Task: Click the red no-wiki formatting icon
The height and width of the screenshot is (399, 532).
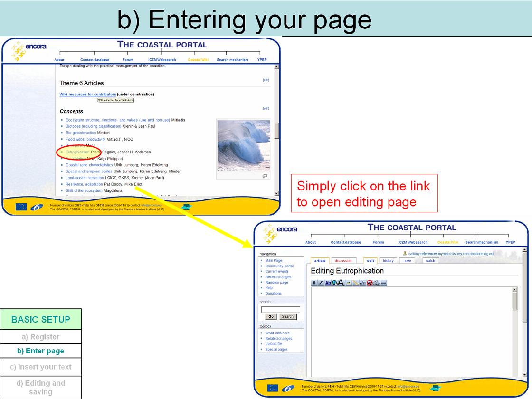Action: [370, 283]
